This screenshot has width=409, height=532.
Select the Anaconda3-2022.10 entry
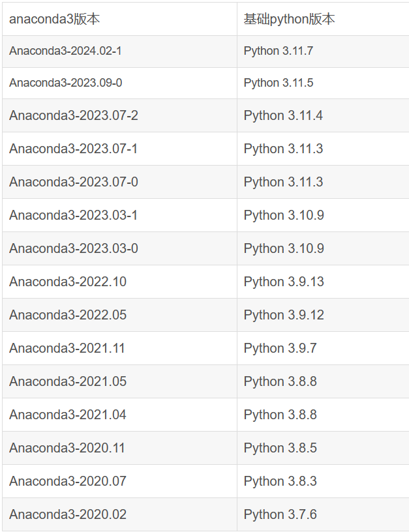point(68,282)
